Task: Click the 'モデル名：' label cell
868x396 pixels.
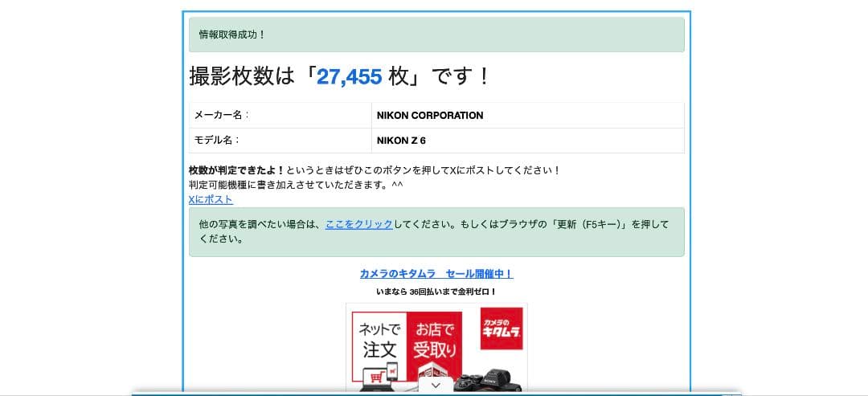Action: [x=280, y=141]
